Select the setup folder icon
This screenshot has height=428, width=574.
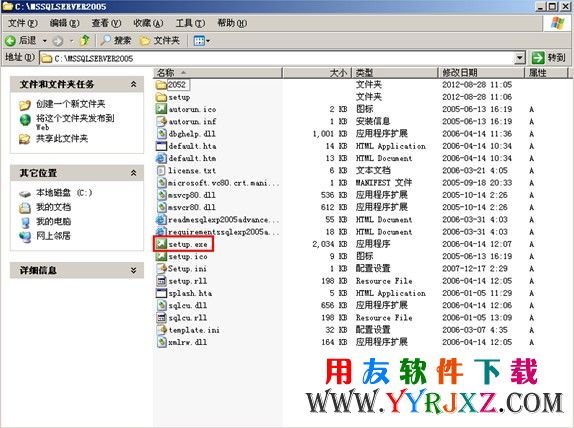coord(161,97)
